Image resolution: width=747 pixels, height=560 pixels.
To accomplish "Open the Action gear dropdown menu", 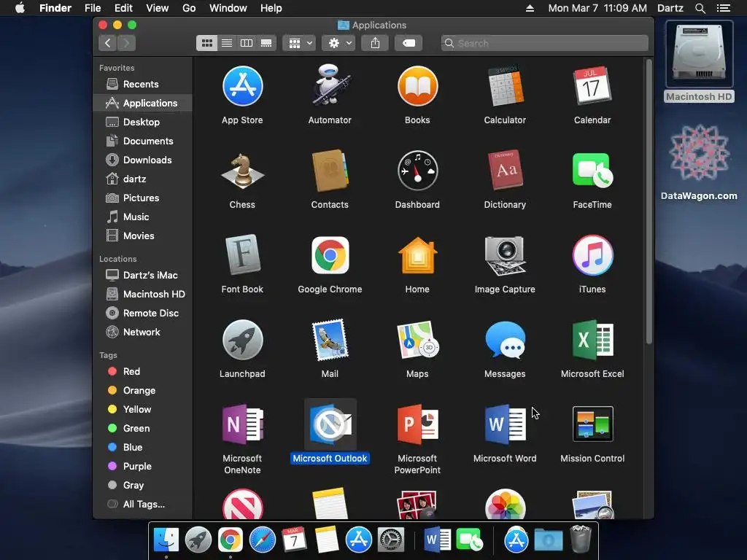I will [338, 43].
